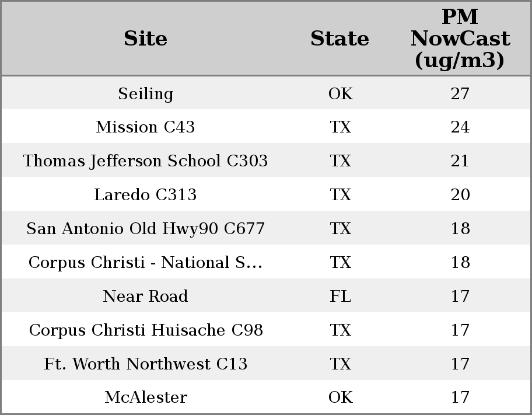Click Corpus Christi Huisache C98 site
This screenshot has height=415, width=532.
[145, 330]
